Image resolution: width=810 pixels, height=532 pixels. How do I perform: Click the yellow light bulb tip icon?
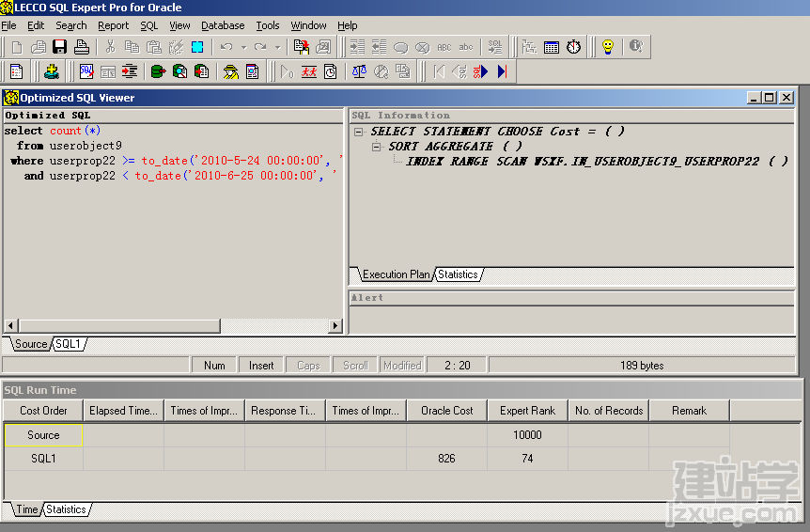pyautogui.click(x=608, y=48)
